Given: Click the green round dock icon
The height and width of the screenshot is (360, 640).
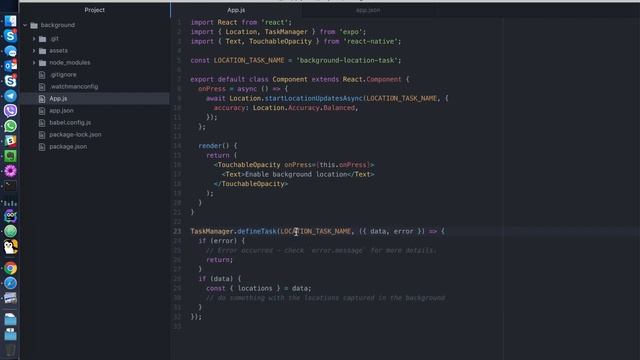Looking at the screenshot, I should (x=10, y=231).
